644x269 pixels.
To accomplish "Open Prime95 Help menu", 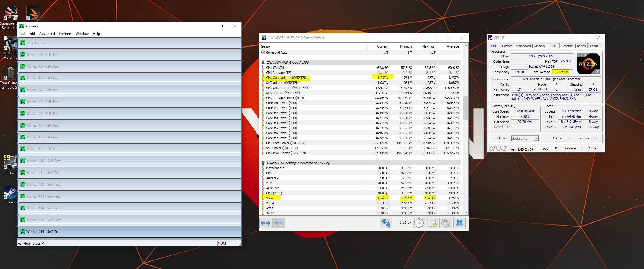I will coord(96,34).
